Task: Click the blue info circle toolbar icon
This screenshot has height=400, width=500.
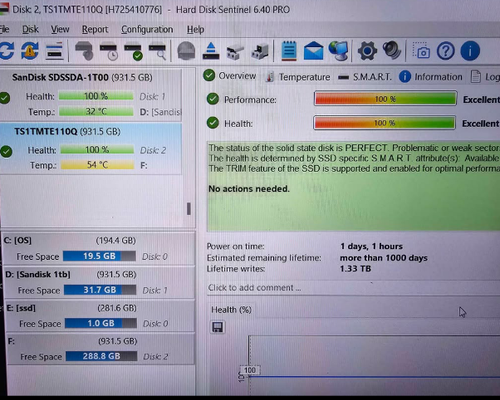Action: [x=470, y=51]
